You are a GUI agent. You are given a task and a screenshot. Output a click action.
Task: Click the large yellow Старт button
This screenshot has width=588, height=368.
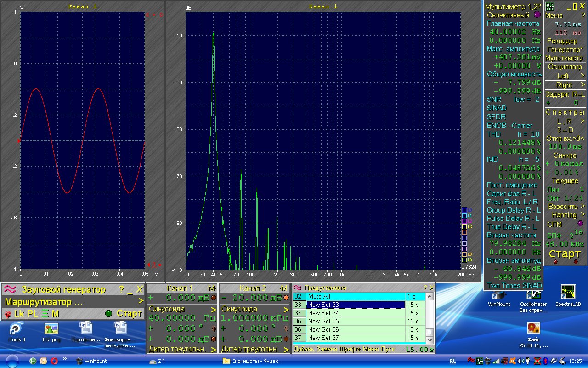click(x=565, y=254)
